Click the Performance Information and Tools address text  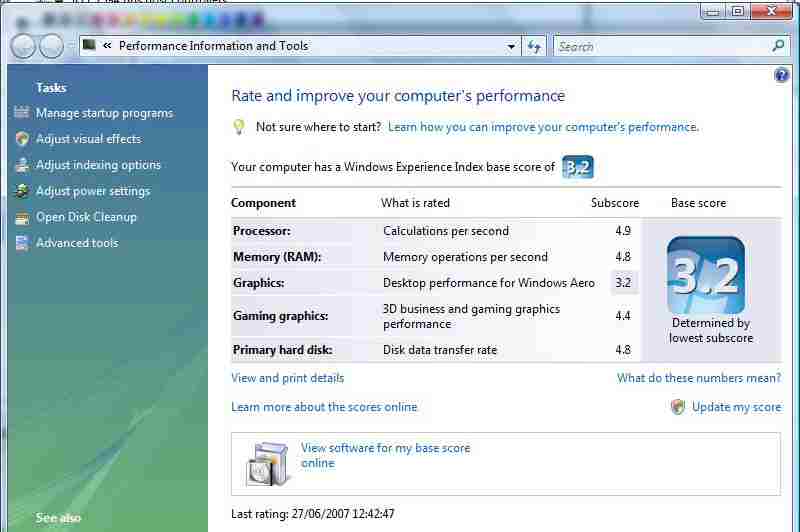(x=214, y=46)
